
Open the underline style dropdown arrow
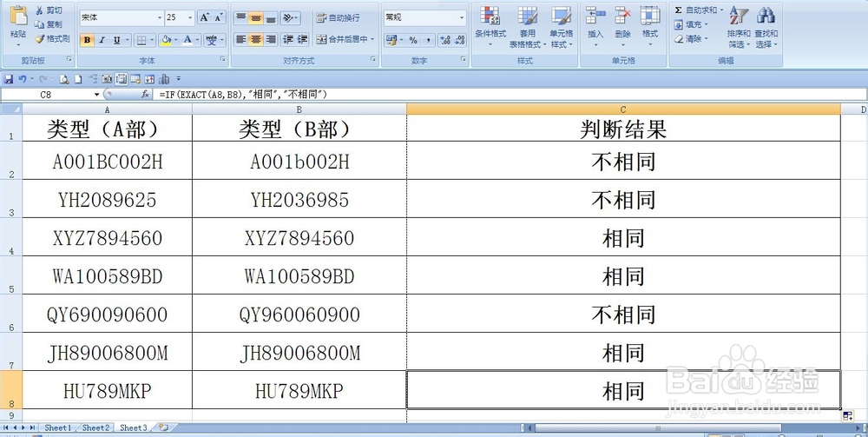(x=128, y=40)
